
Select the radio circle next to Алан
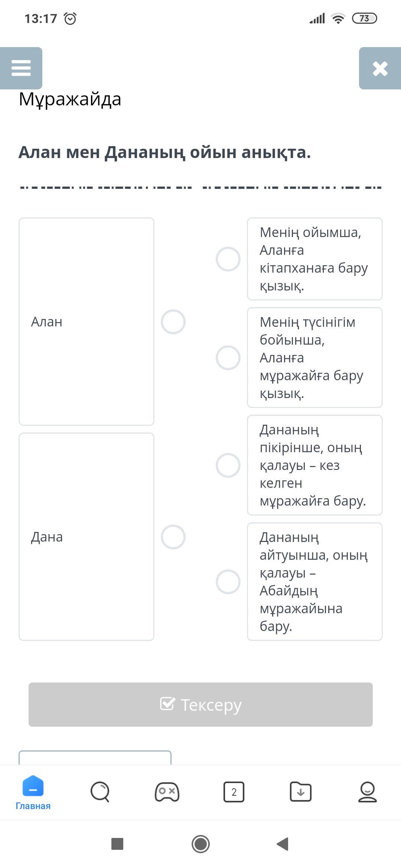click(x=173, y=322)
